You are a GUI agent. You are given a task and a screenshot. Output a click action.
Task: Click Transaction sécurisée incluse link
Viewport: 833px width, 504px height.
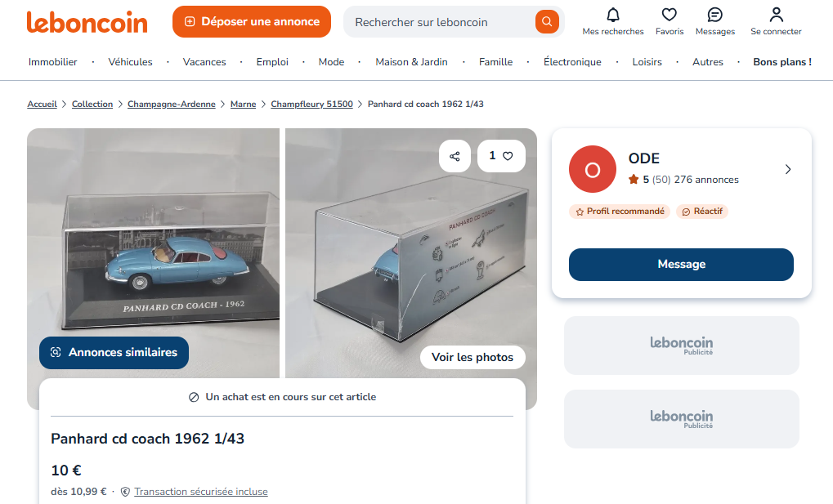201,492
